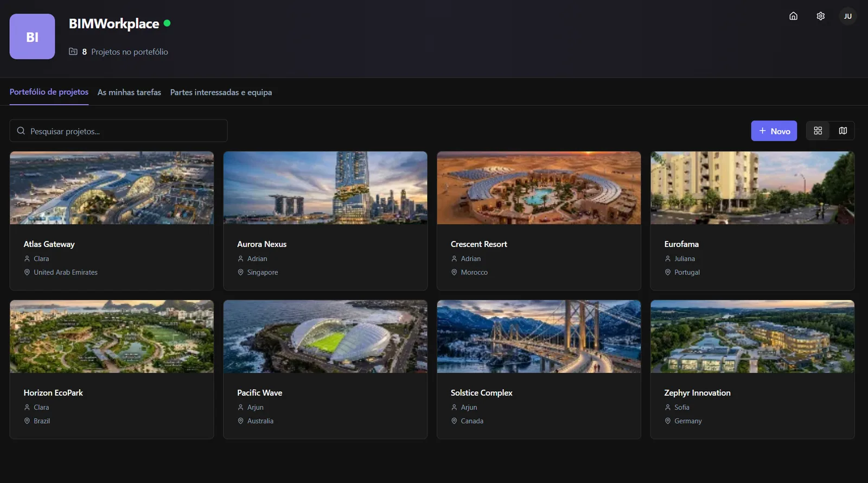Click the folder icon beside project count
The height and width of the screenshot is (483, 868).
click(73, 52)
